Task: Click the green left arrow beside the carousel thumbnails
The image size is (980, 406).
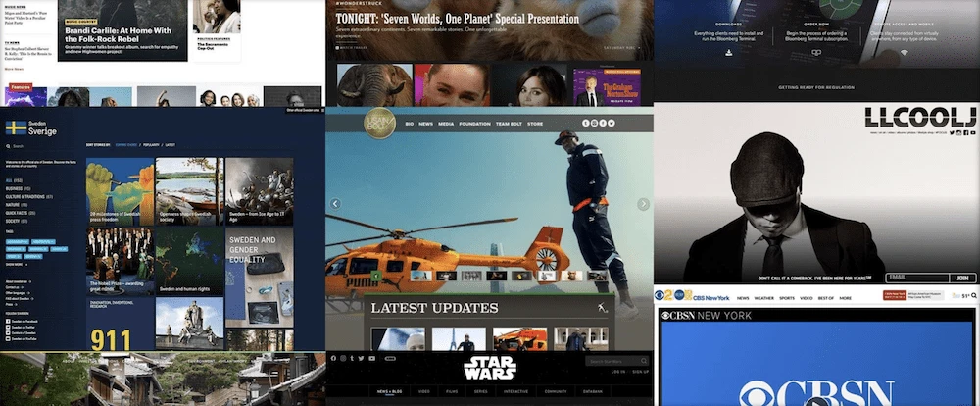Action: 376,276
